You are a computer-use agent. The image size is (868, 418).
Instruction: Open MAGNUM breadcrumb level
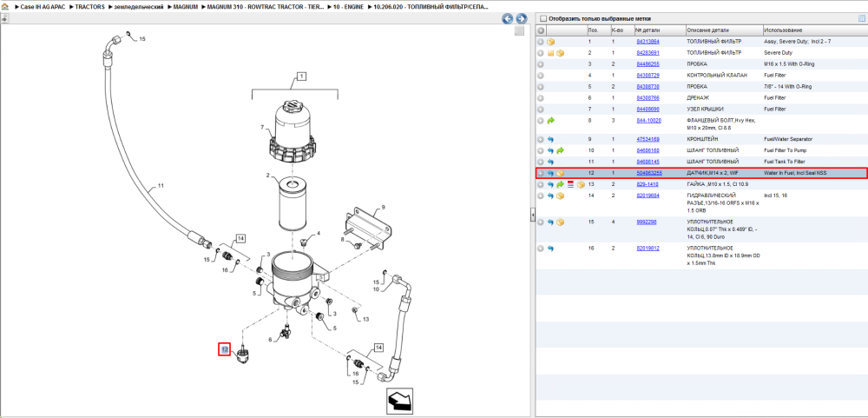tap(185, 7)
